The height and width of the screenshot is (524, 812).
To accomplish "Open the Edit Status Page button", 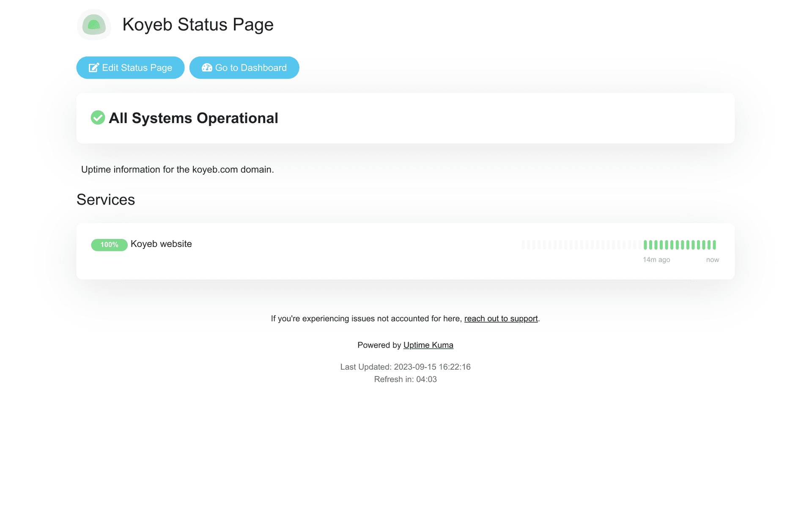I will (x=130, y=68).
